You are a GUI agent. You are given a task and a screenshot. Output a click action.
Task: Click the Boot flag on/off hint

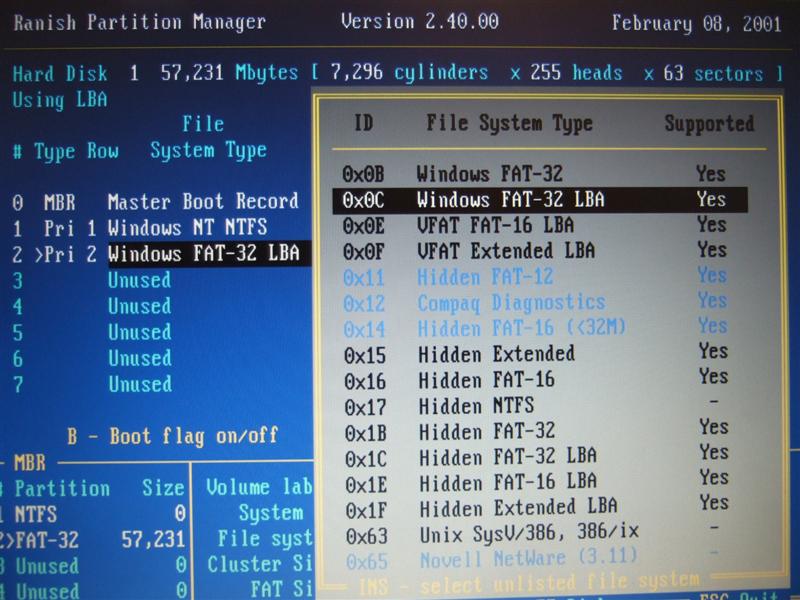tap(172, 436)
